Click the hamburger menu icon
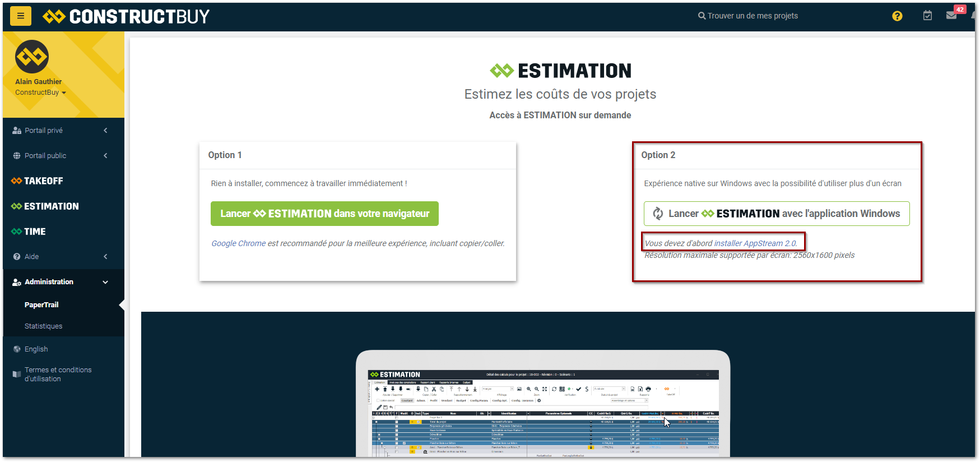 [x=21, y=16]
